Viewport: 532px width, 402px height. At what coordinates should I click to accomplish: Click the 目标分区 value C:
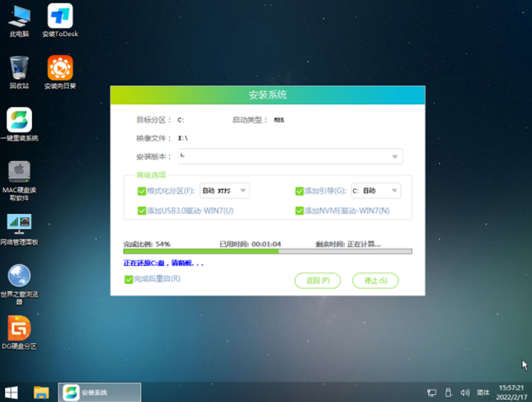181,120
